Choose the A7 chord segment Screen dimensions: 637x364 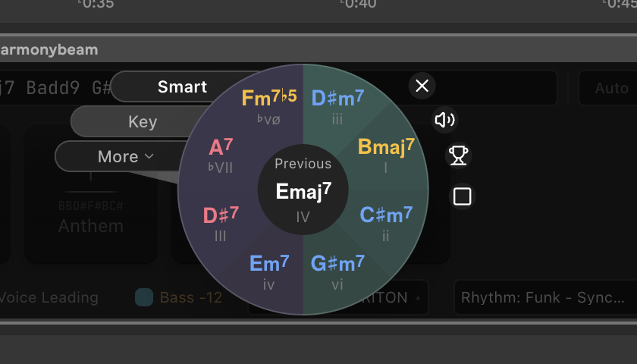[221, 155]
